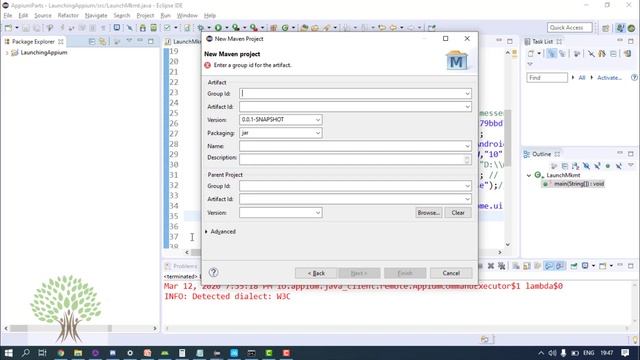Open the Window menu

point(187,16)
